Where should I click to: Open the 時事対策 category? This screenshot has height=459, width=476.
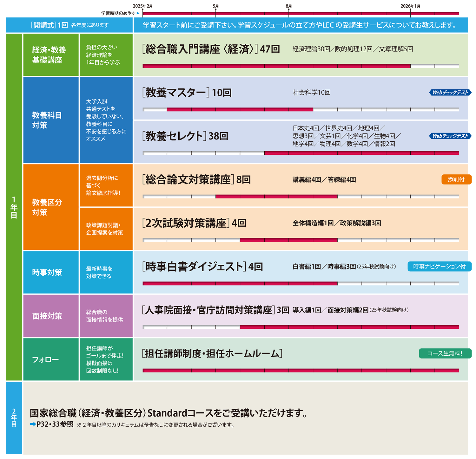pos(51,272)
